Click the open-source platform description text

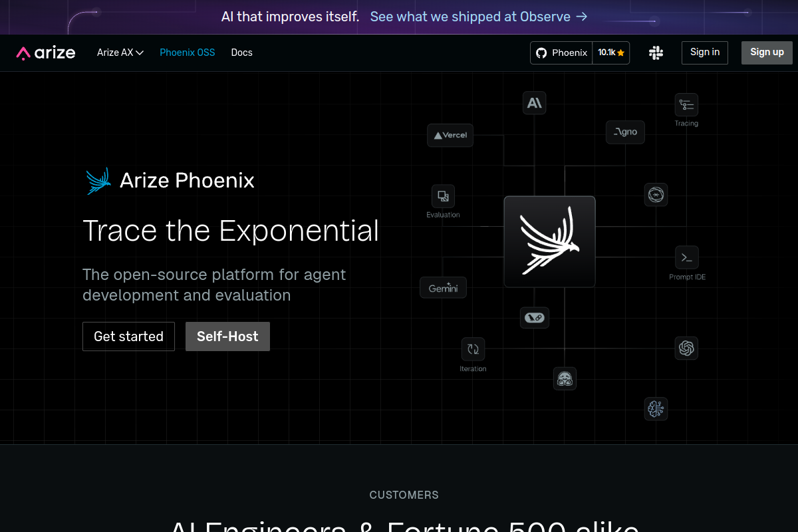coord(214,285)
